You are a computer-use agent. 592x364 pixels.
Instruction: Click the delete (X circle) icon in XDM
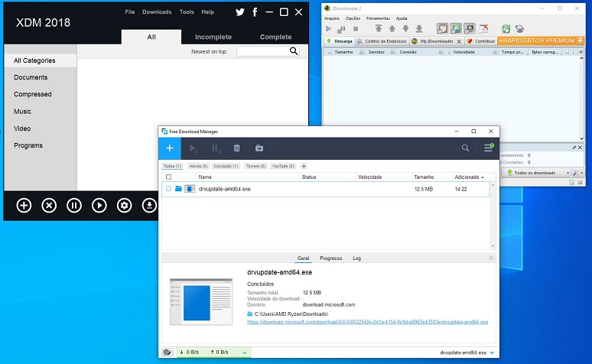point(49,206)
